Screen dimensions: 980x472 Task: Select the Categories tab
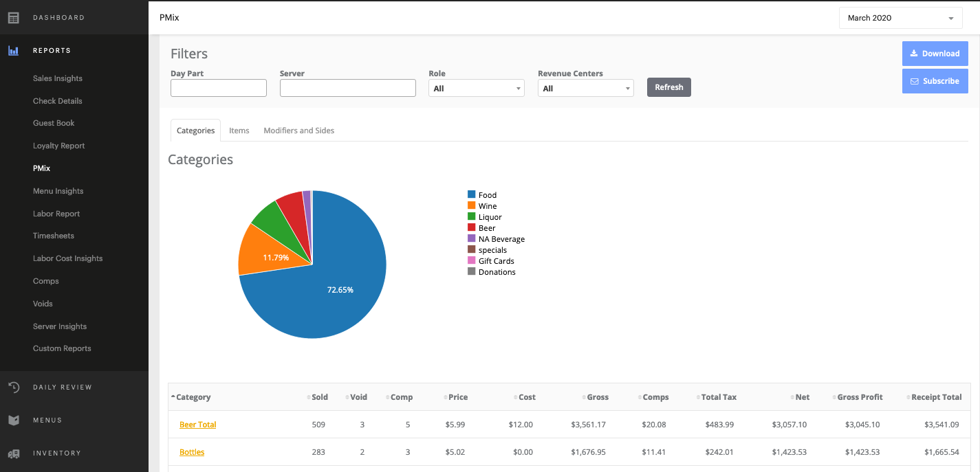195,131
